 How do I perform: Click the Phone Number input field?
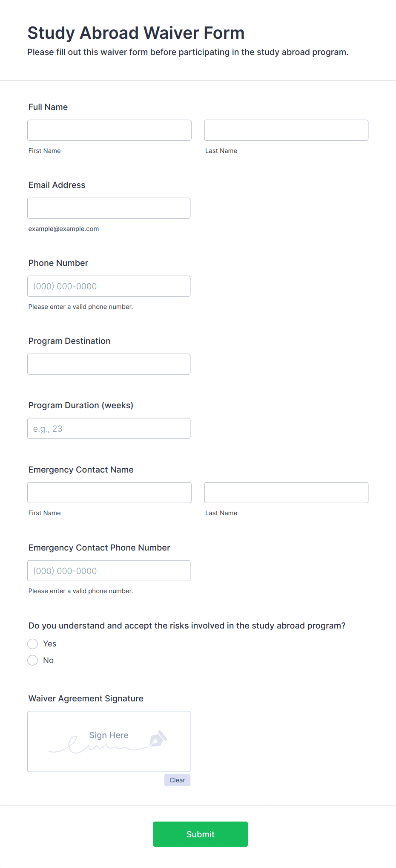click(109, 286)
